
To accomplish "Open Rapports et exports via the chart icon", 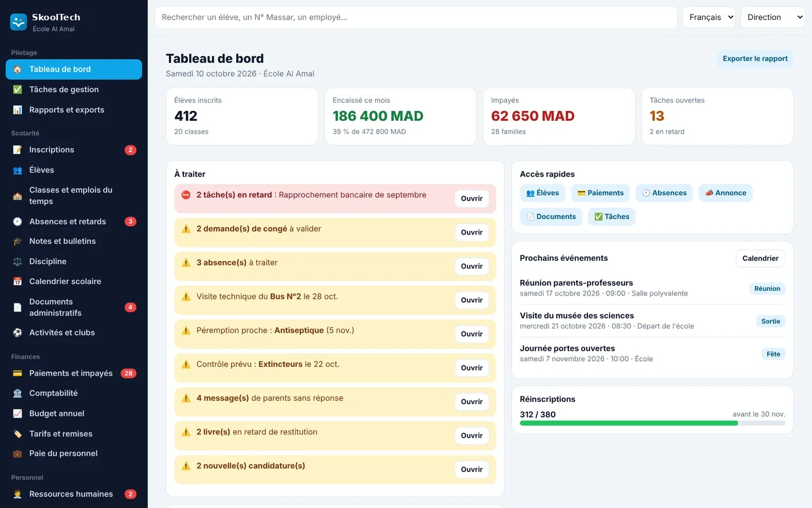I will tap(17, 110).
